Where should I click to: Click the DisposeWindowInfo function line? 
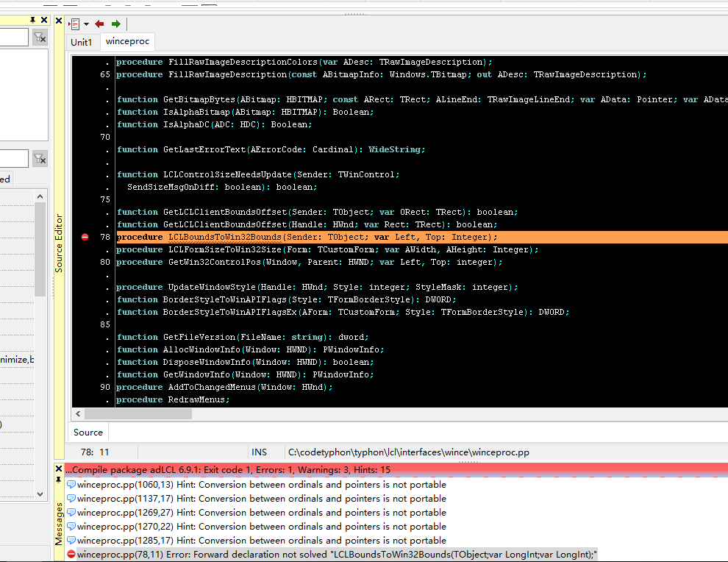[245, 362]
